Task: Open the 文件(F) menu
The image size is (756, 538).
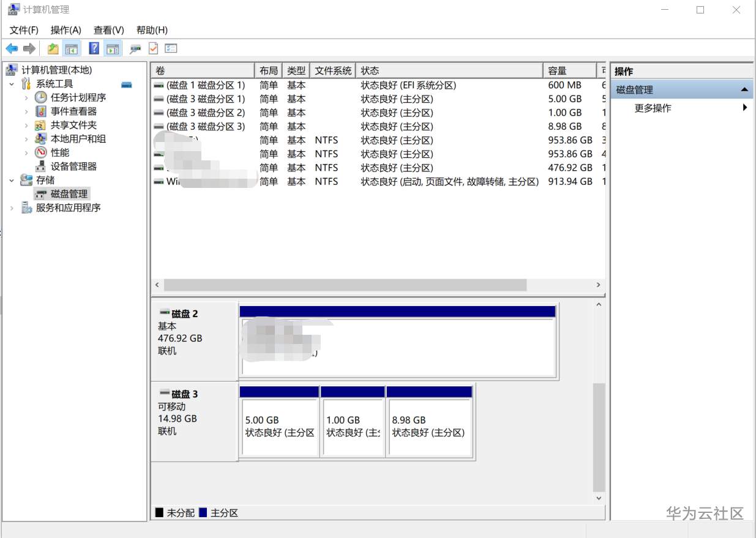Action: coord(24,30)
